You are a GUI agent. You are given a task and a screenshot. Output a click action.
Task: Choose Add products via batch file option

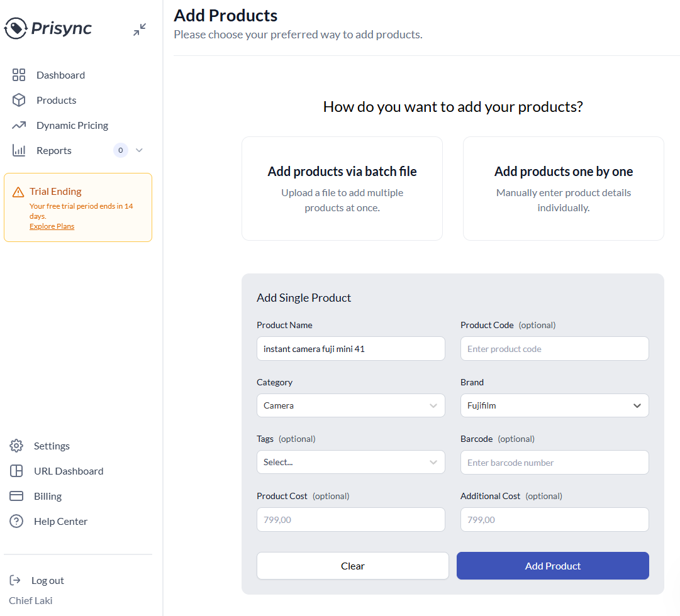click(342, 188)
